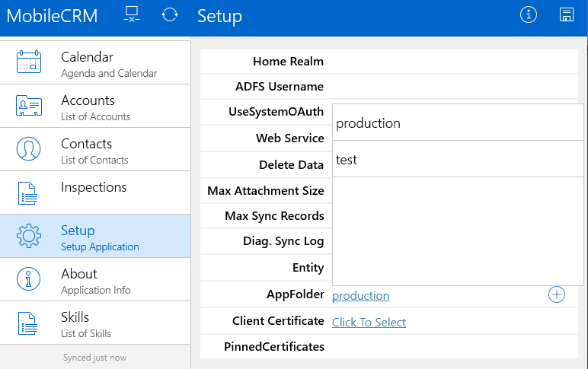Click the 'Web Service' label

[290, 138]
